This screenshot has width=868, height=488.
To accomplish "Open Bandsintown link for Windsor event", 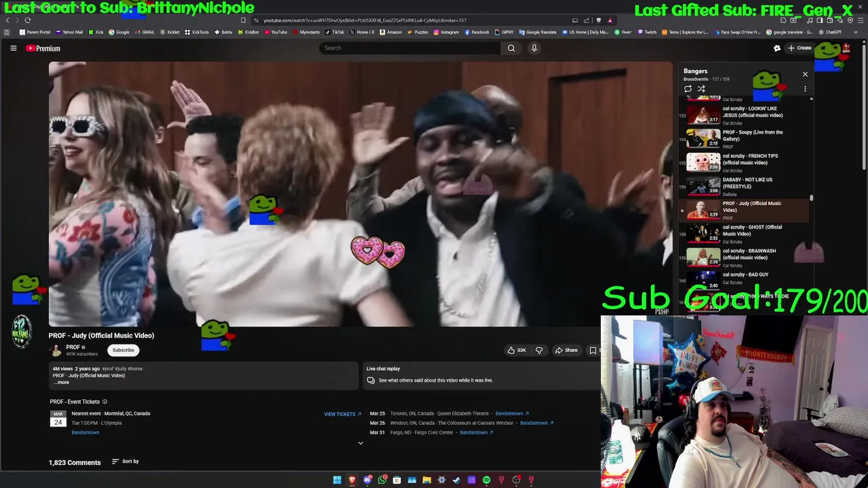I will click(537, 423).
